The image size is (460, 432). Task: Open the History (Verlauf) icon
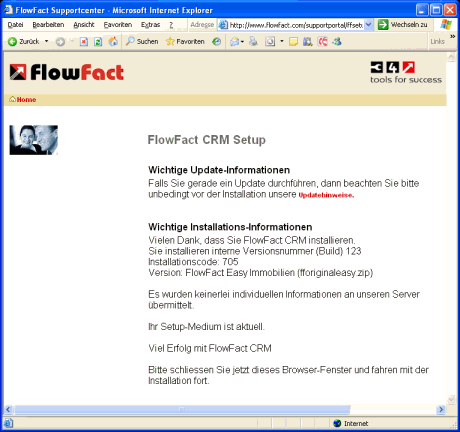tap(217, 42)
